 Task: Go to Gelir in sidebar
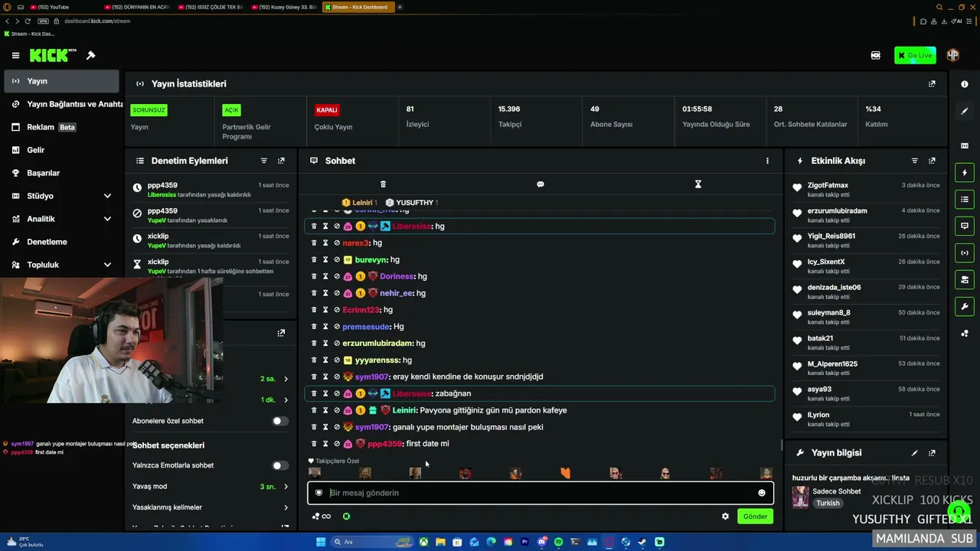(62, 150)
